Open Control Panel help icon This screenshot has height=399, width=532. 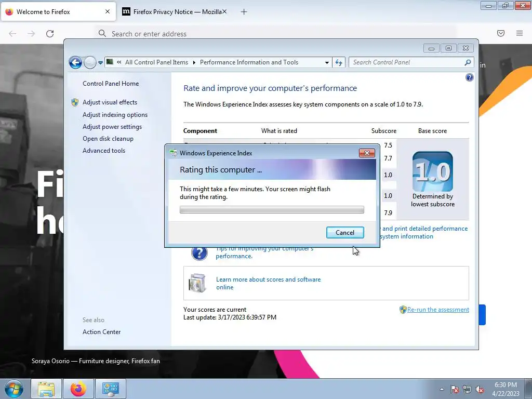[x=469, y=78]
